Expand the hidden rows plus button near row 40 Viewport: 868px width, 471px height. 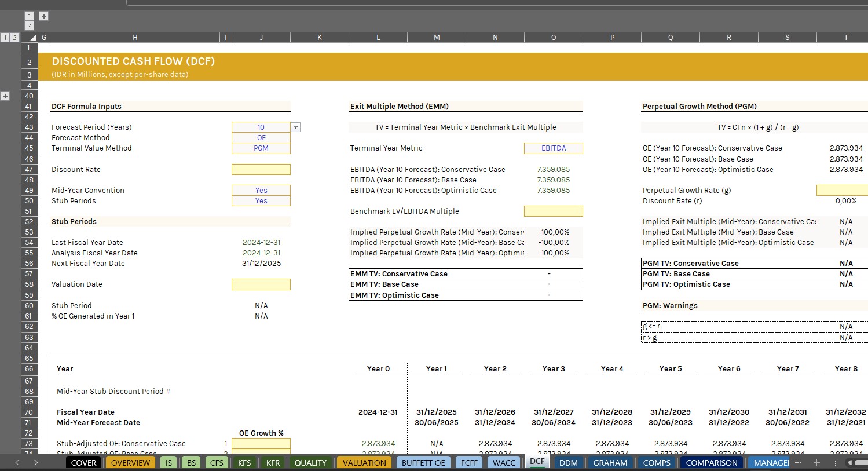click(x=5, y=96)
